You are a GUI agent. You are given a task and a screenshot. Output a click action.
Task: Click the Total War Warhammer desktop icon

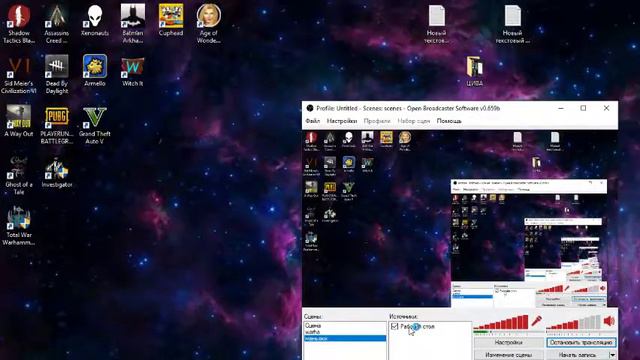coord(19,226)
